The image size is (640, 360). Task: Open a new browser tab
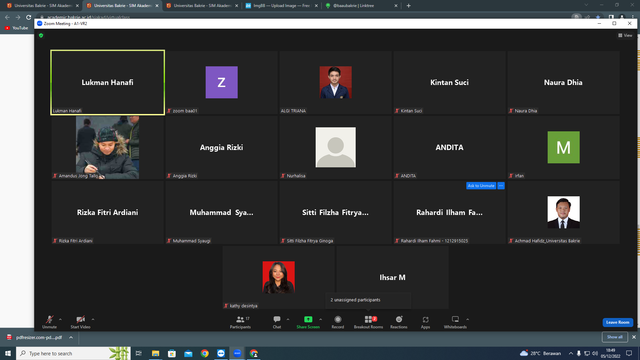point(409,6)
